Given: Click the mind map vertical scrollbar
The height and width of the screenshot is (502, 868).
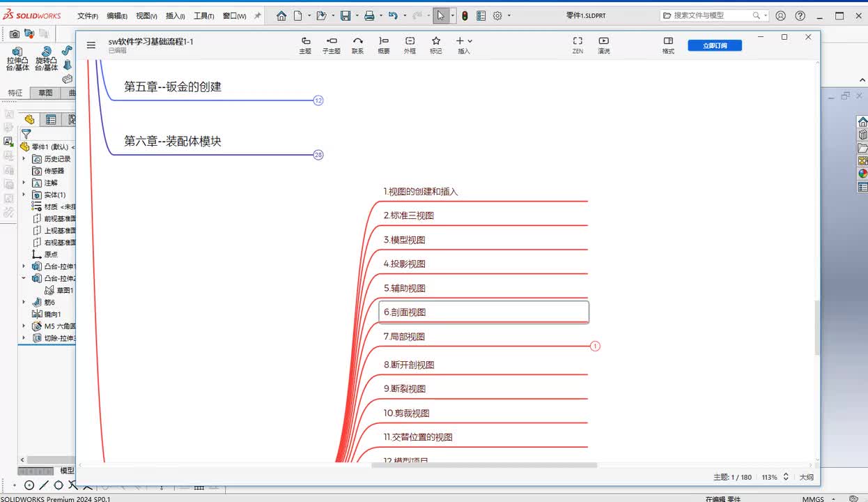Looking at the screenshot, I should click(x=817, y=328).
